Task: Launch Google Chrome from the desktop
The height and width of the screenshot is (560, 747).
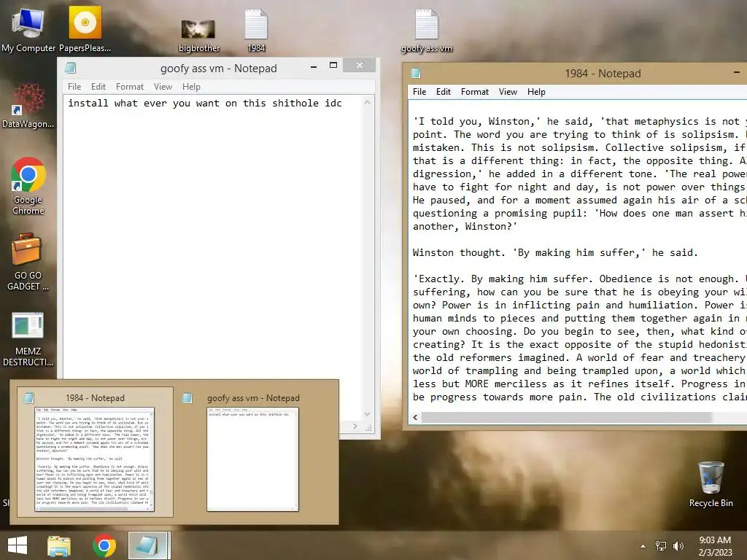Action: (x=28, y=186)
